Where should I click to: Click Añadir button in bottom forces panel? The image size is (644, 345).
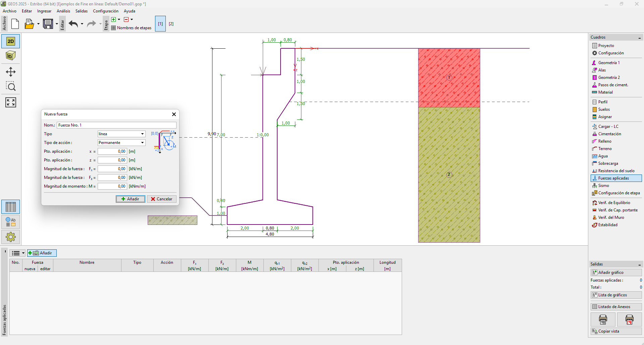pos(42,253)
